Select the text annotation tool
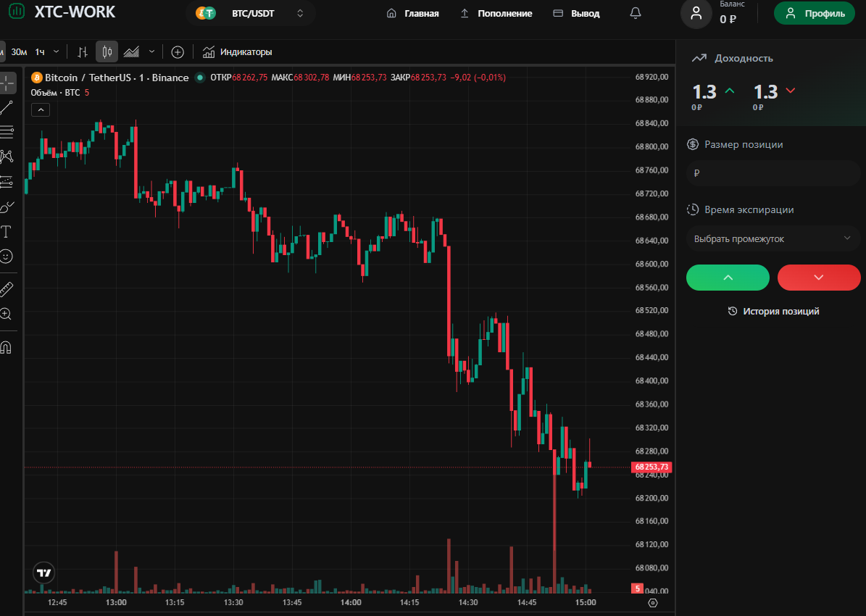 pos(7,232)
